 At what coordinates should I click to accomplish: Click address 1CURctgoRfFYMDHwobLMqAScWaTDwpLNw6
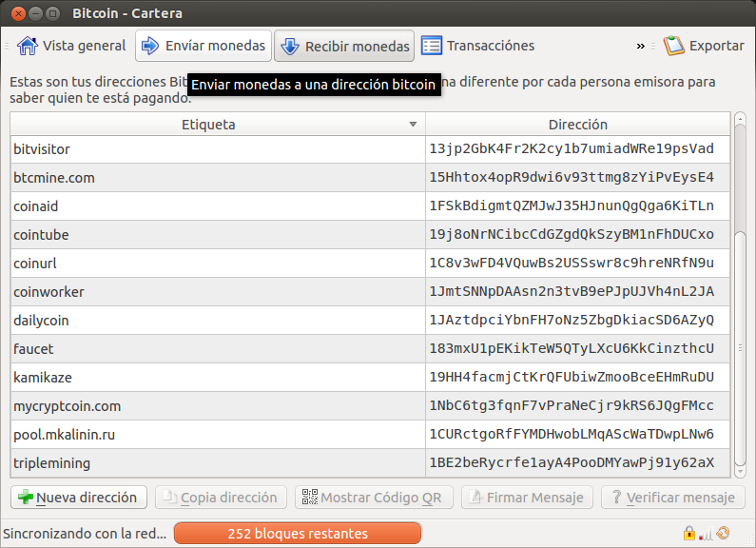(572, 434)
